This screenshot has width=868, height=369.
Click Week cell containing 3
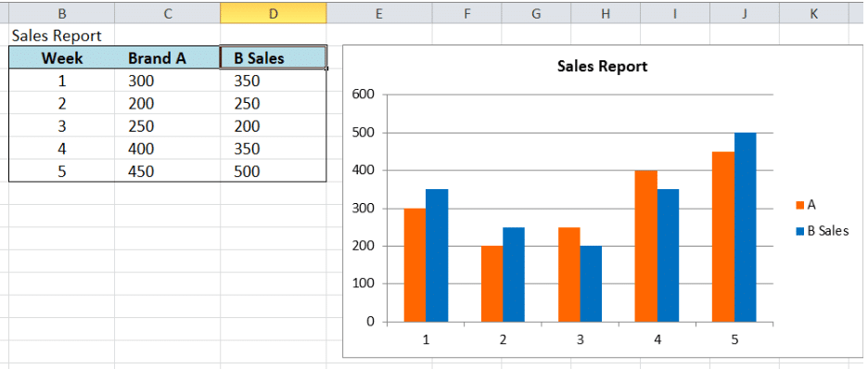(x=62, y=126)
